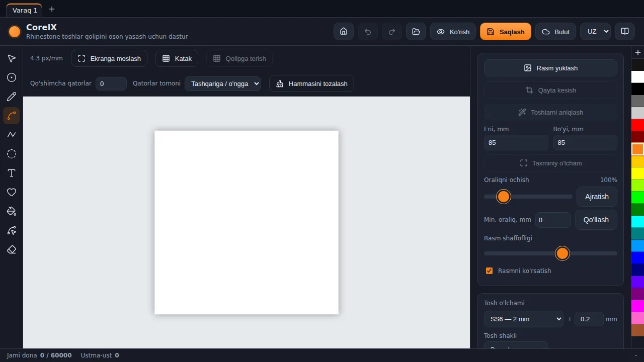
Task: Click Hammasini tozalash clear button
Action: pyautogui.click(x=312, y=83)
